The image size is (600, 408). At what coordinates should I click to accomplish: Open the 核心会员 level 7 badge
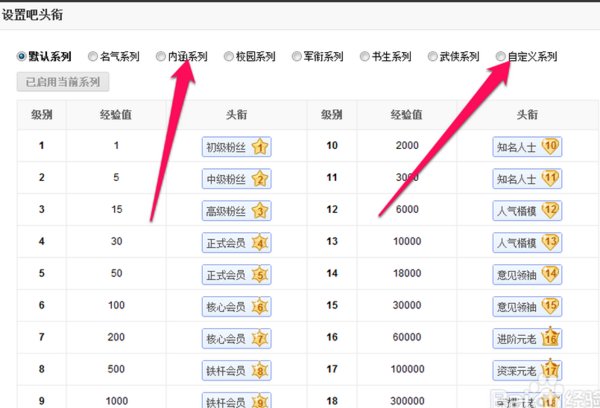[x=236, y=338]
